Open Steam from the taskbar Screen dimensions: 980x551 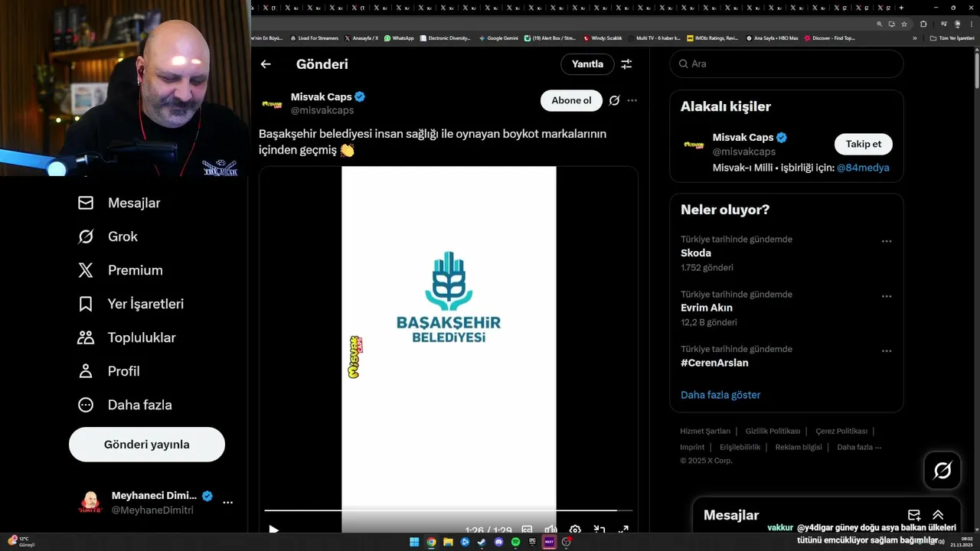pos(482,542)
